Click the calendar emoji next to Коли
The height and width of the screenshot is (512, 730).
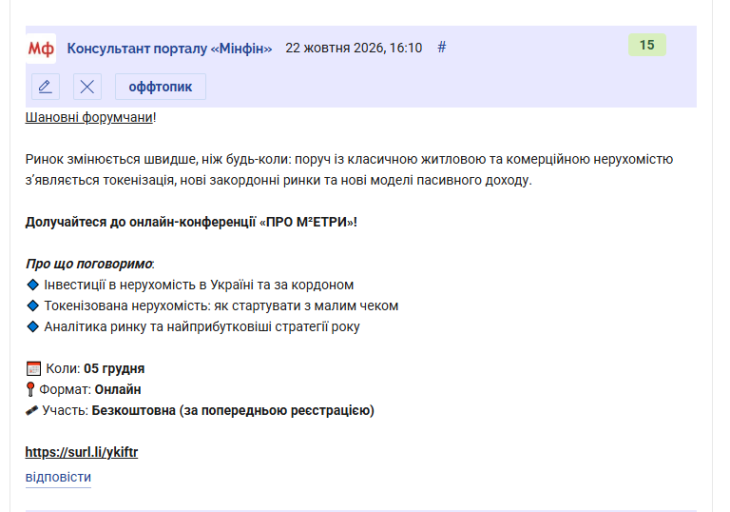coord(34,369)
